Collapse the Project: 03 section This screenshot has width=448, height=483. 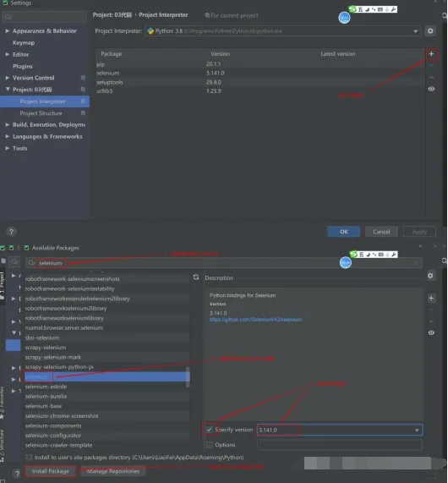[8, 90]
